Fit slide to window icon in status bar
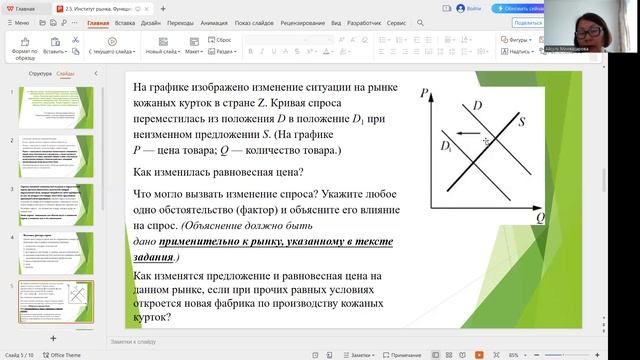The image size is (640, 360). [x=496, y=355]
